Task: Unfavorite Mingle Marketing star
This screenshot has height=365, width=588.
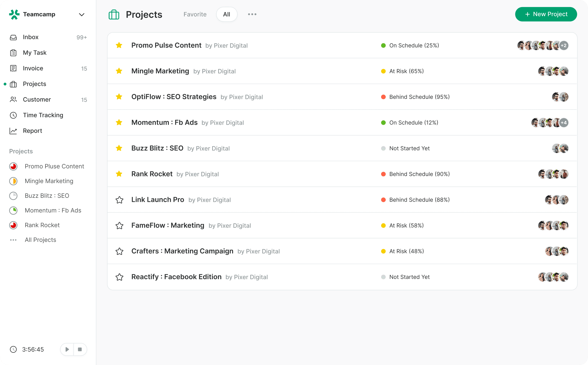Action: 119,71
